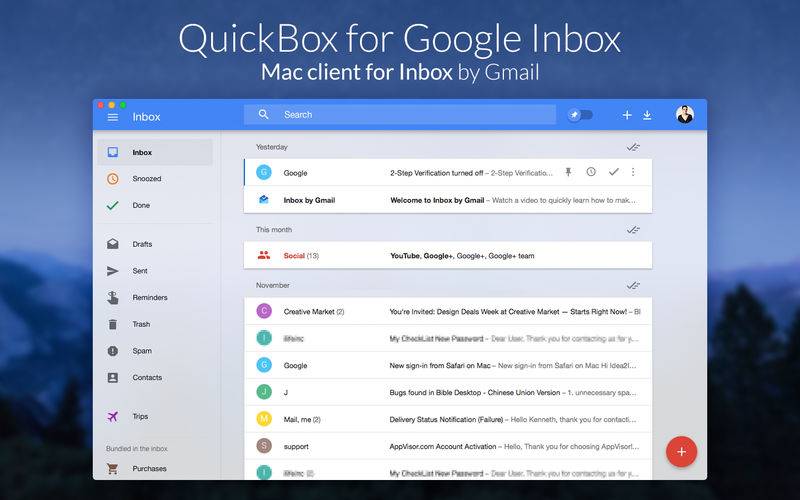Open the Welcome to Inbox by Gmail email
Viewport: 800px width, 500px height.
click(x=448, y=200)
